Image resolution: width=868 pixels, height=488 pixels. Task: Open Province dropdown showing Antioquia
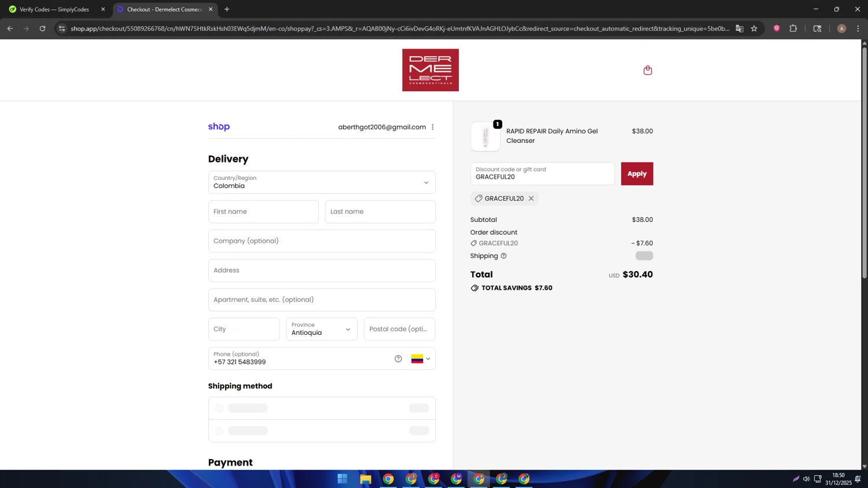[x=322, y=329]
